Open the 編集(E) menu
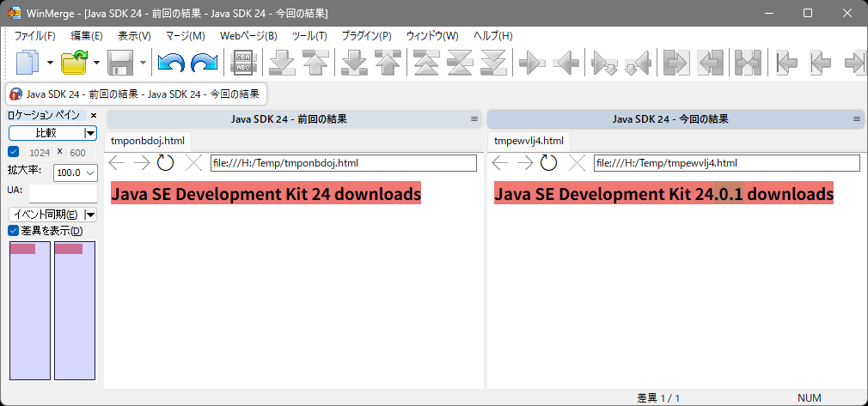 (87, 36)
